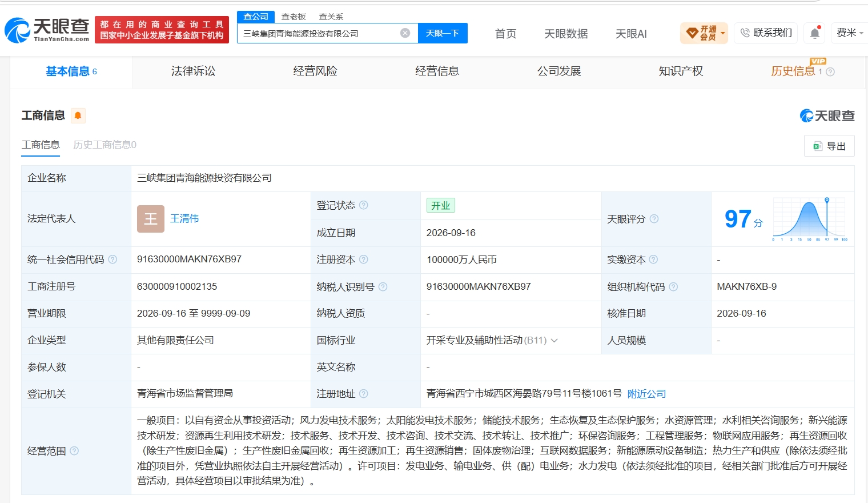Viewport: 868px width, 503px height.
Task: Click the company name 三峡集团青海能源投资有限公司 in table
Action: 204,178
